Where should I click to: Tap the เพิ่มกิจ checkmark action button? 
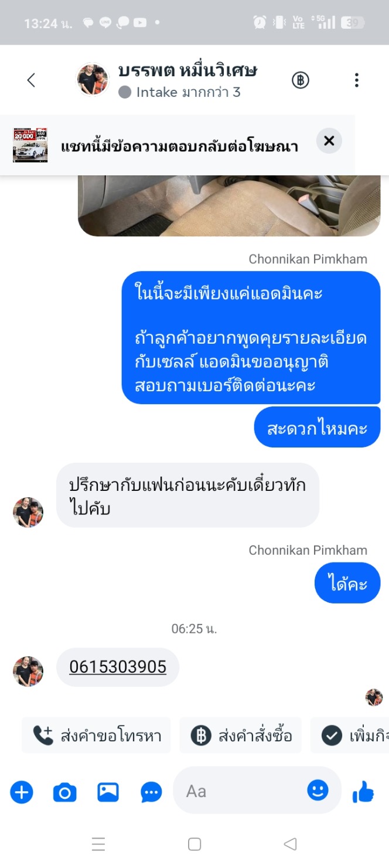[350, 735]
